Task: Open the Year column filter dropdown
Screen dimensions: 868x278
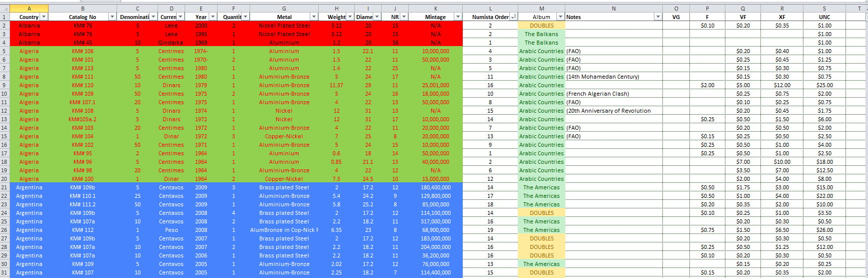Action: coord(213,17)
